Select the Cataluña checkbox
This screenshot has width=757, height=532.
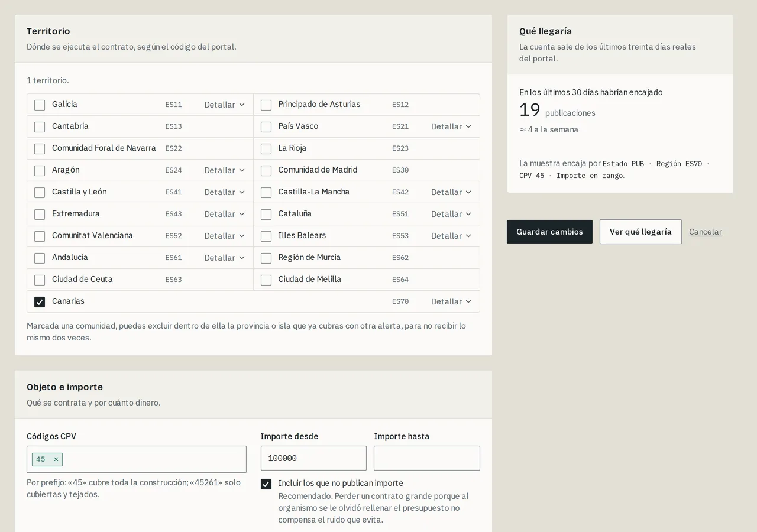pyautogui.click(x=266, y=215)
